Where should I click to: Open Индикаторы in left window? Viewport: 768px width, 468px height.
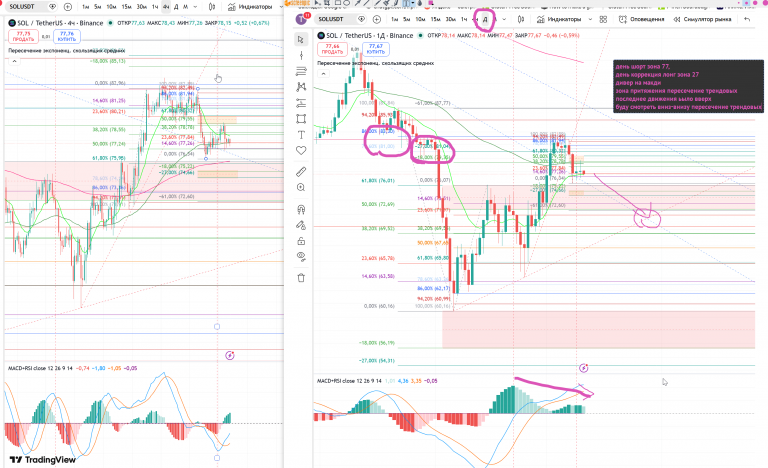(250, 7)
